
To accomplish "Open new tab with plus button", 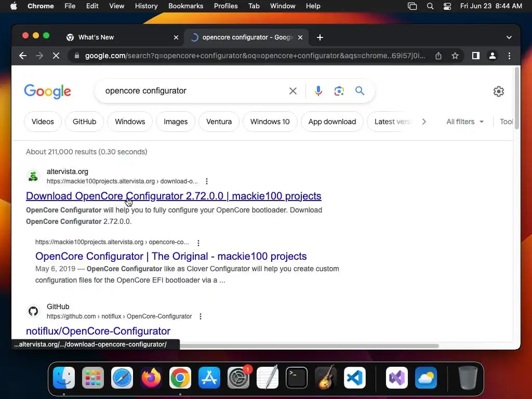I will click(320, 37).
